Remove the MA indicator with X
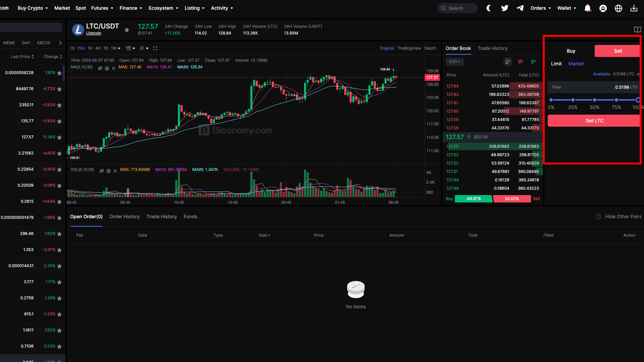This screenshot has width=644, height=362. (113, 68)
